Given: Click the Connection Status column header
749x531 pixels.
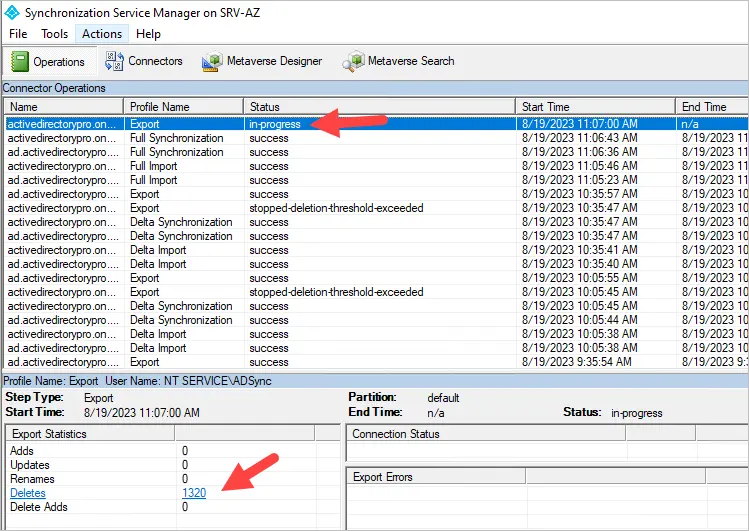Looking at the screenshot, I should [x=486, y=434].
